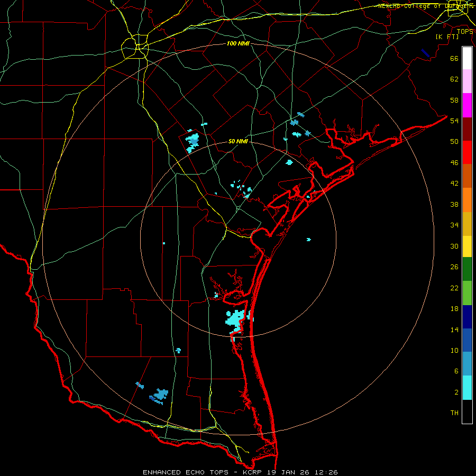Click the largest cyan echo near the coast
The width and height of the screenshot is (476, 476).
(x=235, y=321)
